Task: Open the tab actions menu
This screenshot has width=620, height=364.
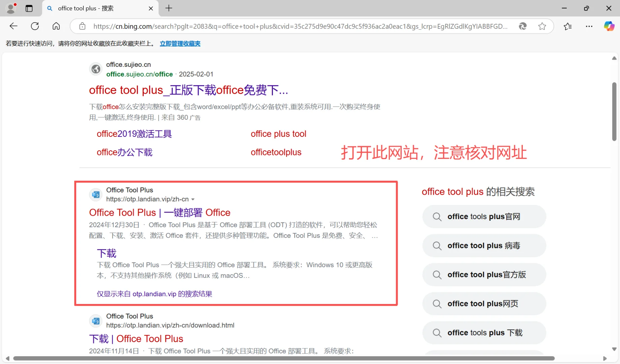Action: coord(29,8)
